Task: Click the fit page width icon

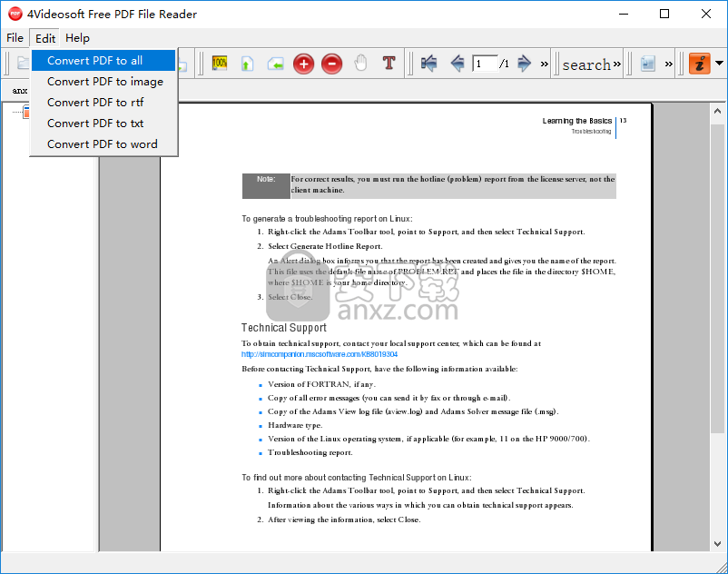Action: click(x=275, y=64)
